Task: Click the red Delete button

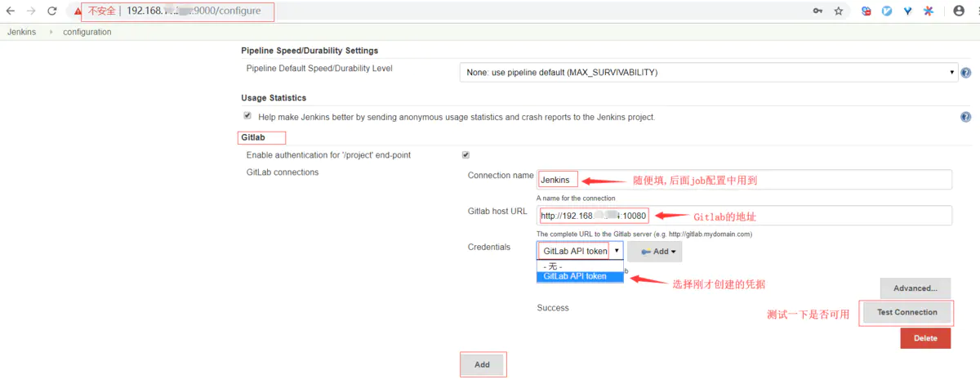Action: click(x=925, y=338)
